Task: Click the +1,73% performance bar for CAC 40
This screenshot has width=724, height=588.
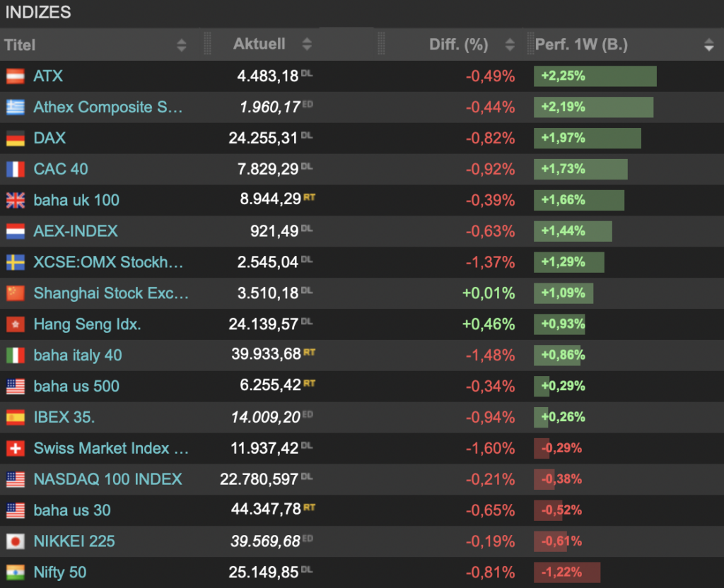Action: click(x=581, y=169)
